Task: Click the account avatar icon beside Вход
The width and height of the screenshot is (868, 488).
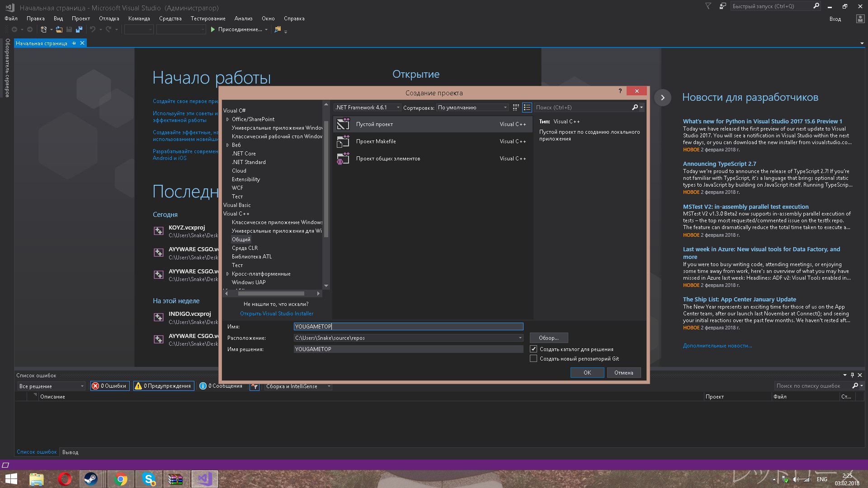Action: coord(860,19)
